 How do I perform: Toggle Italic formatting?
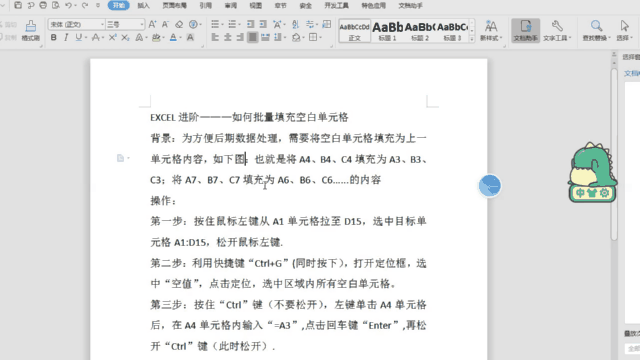66,38
